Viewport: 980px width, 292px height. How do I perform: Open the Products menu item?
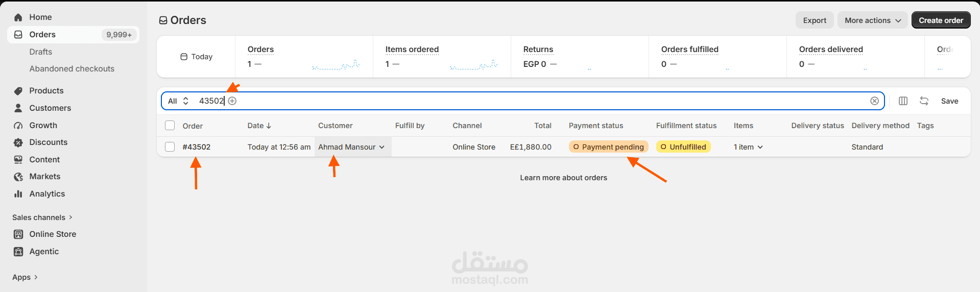pos(73,91)
